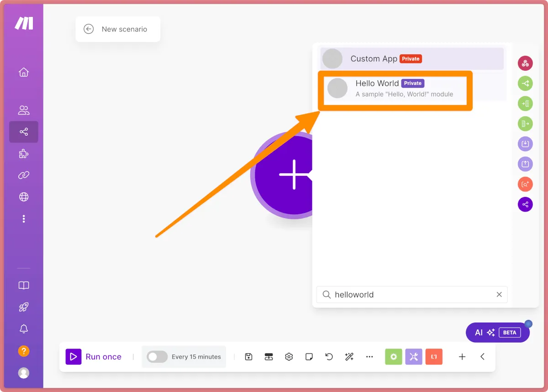Click the Auto-align magic wand icon
The height and width of the screenshot is (392, 548).
coord(349,357)
